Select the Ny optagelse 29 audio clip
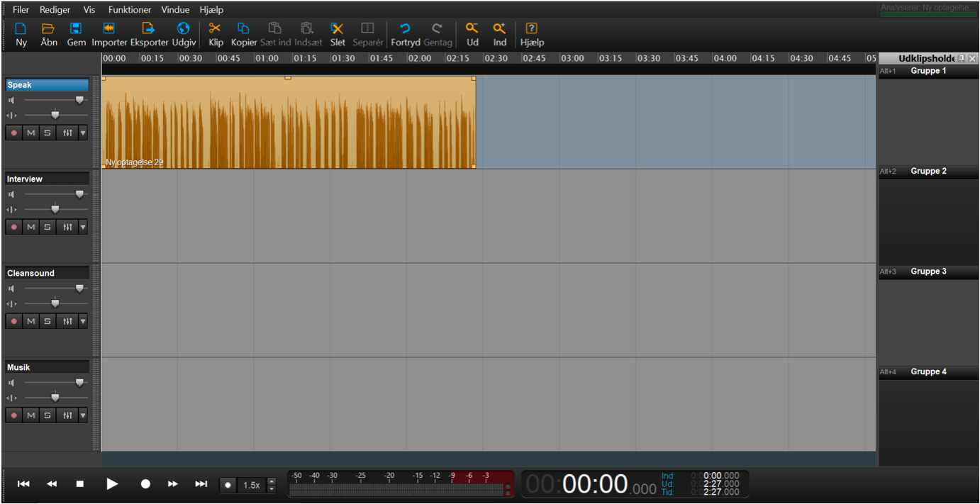The image size is (980, 504). [x=289, y=122]
